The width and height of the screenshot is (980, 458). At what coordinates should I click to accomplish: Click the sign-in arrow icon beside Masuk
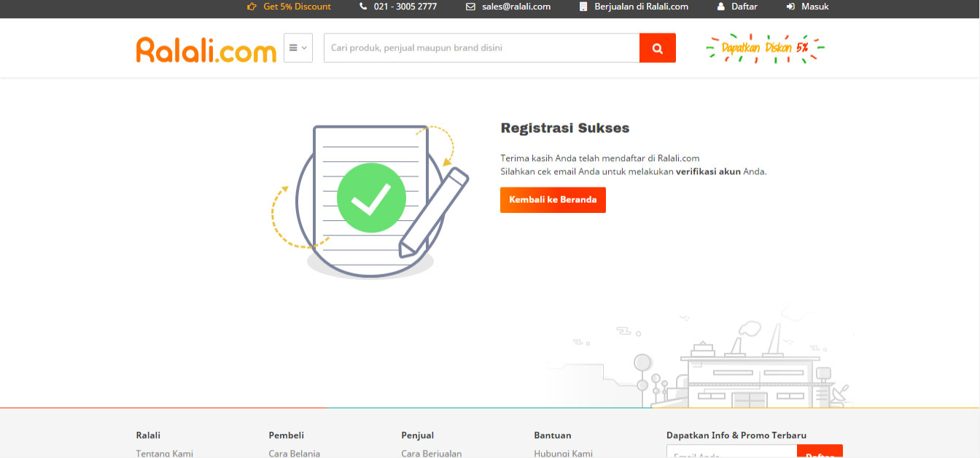pyautogui.click(x=790, y=7)
